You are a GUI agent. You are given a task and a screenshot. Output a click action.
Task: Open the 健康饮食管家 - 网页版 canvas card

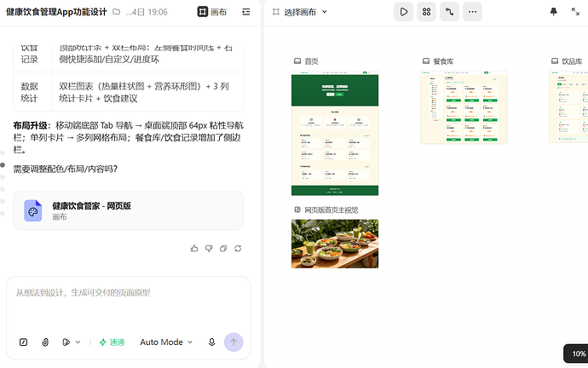tap(128, 210)
